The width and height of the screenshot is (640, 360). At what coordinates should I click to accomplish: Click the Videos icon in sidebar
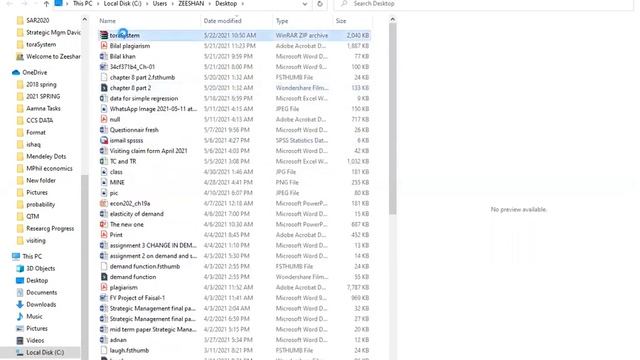(x=20, y=340)
